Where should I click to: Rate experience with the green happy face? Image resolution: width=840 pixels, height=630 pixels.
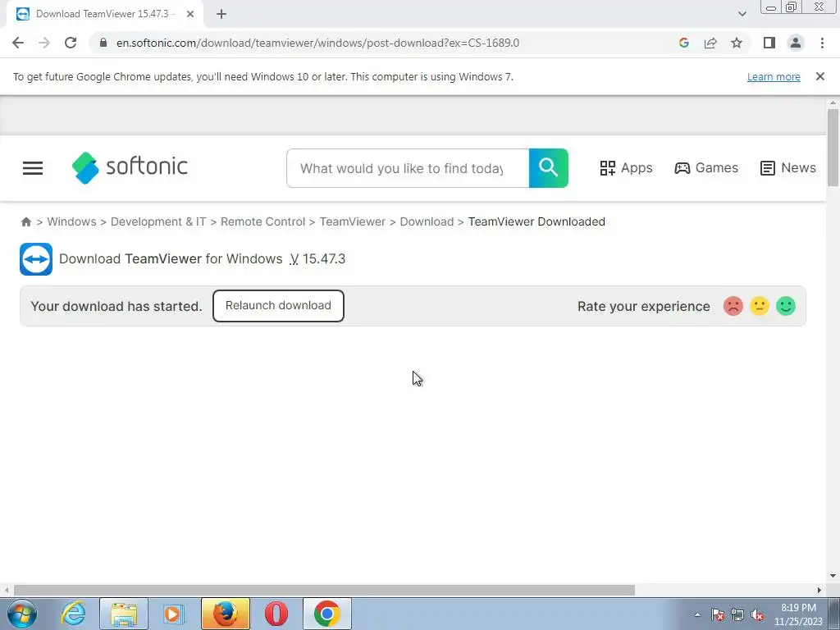786,307
